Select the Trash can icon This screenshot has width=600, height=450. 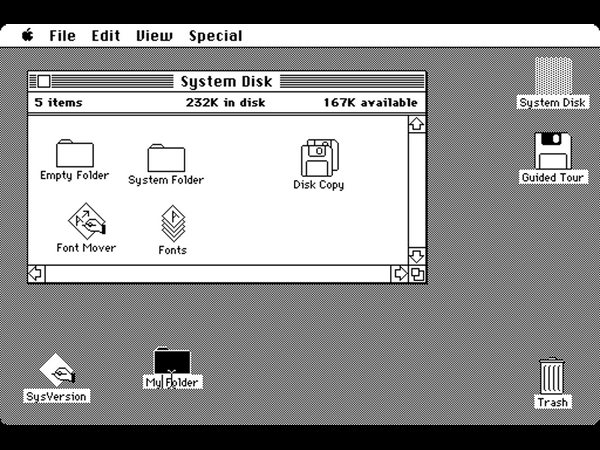click(x=551, y=375)
